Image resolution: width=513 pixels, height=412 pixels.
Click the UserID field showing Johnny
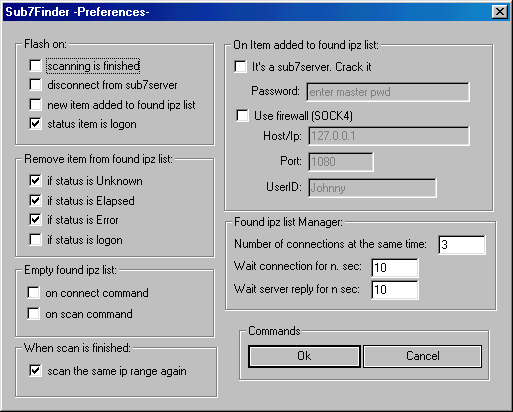click(372, 188)
